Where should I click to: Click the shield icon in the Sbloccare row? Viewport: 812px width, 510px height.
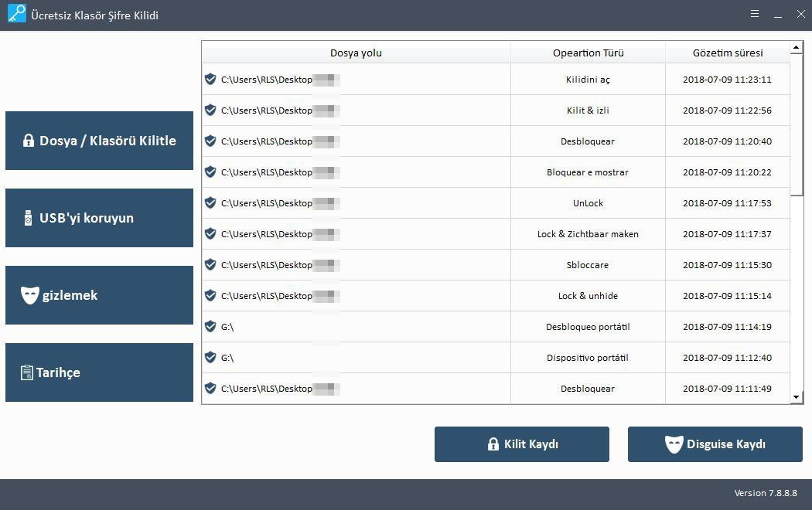[210, 264]
